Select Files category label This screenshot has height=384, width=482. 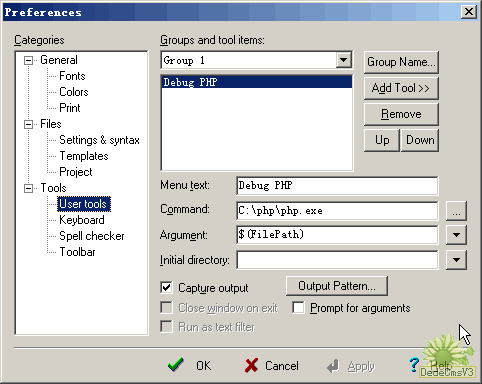coord(51,124)
